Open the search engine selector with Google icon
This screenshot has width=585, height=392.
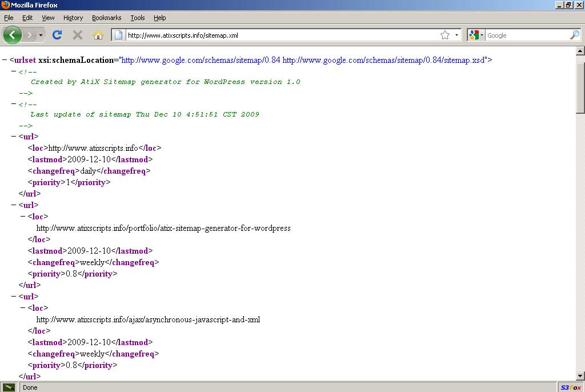pos(476,35)
